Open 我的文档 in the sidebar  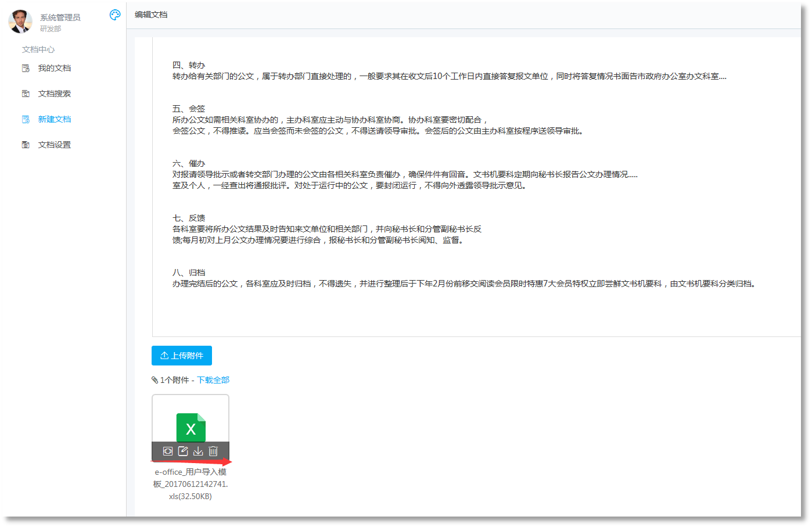tap(54, 68)
